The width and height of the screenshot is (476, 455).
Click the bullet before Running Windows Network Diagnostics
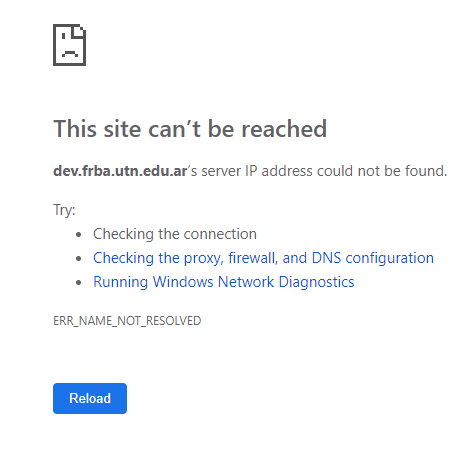(79, 283)
